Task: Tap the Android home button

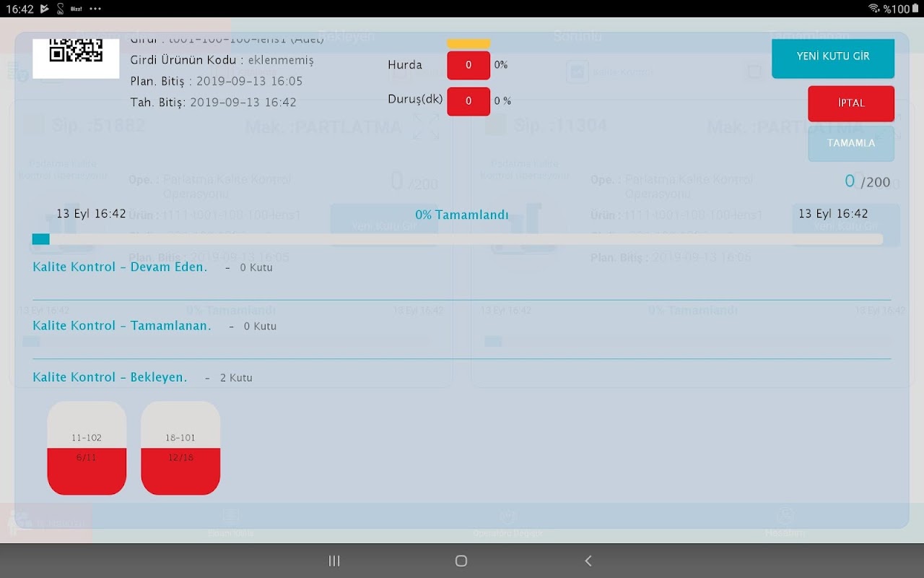Action: point(461,561)
